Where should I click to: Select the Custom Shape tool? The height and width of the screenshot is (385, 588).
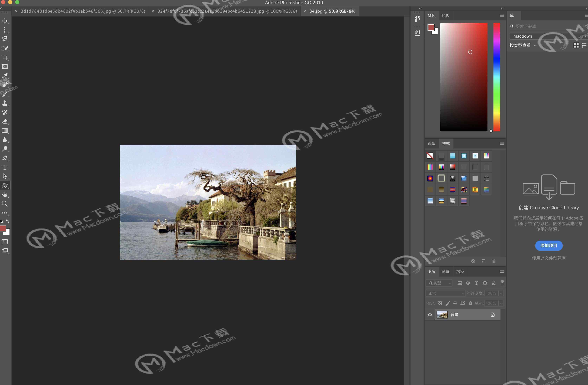(5, 185)
